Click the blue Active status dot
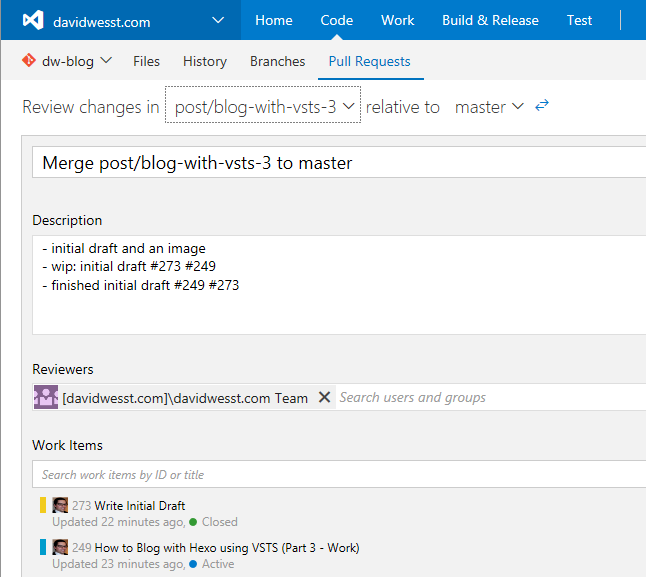The width and height of the screenshot is (646, 577). pyautogui.click(x=193, y=564)
